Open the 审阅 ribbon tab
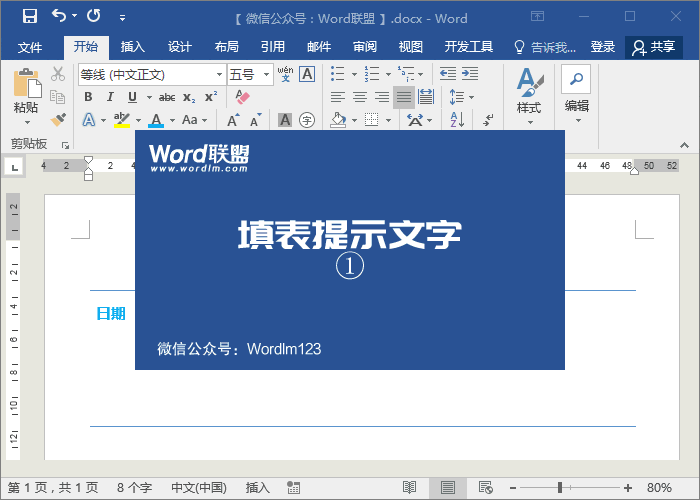The image size is (700, 500). pyautogui.click(x=365, y=46)
